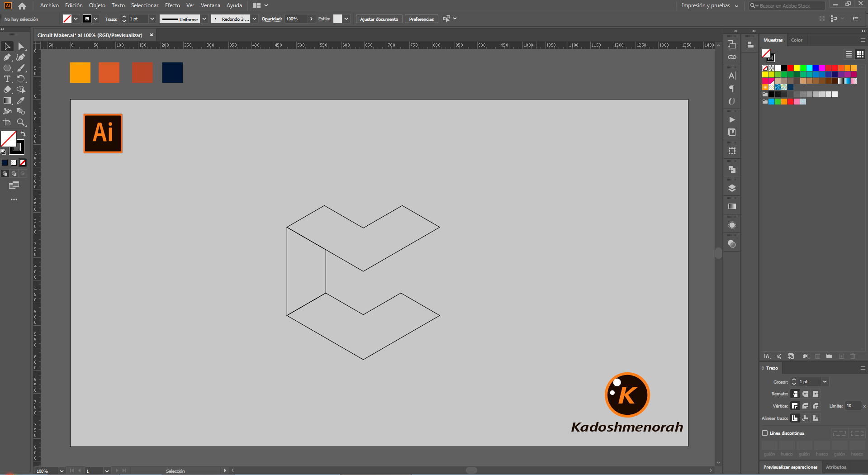Select the Gradient tool in toolbox

coord(7,100)
